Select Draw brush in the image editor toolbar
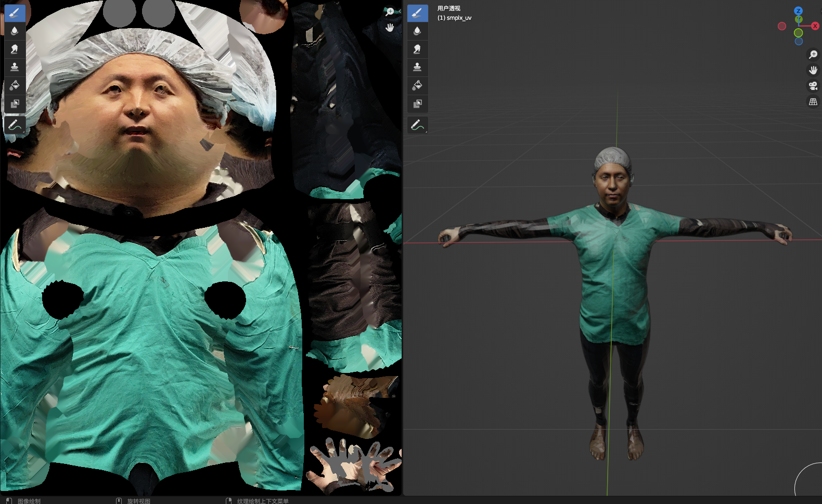 point(15,13)
